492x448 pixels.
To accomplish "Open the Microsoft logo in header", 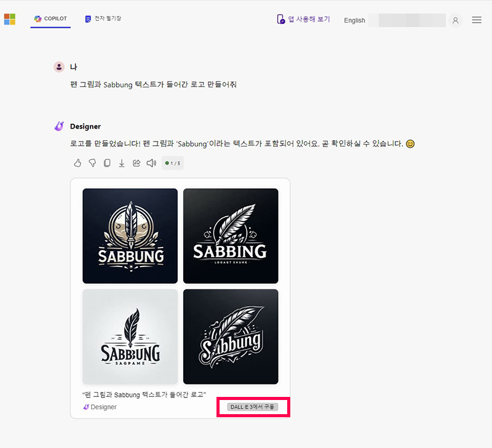I will 10,19.
